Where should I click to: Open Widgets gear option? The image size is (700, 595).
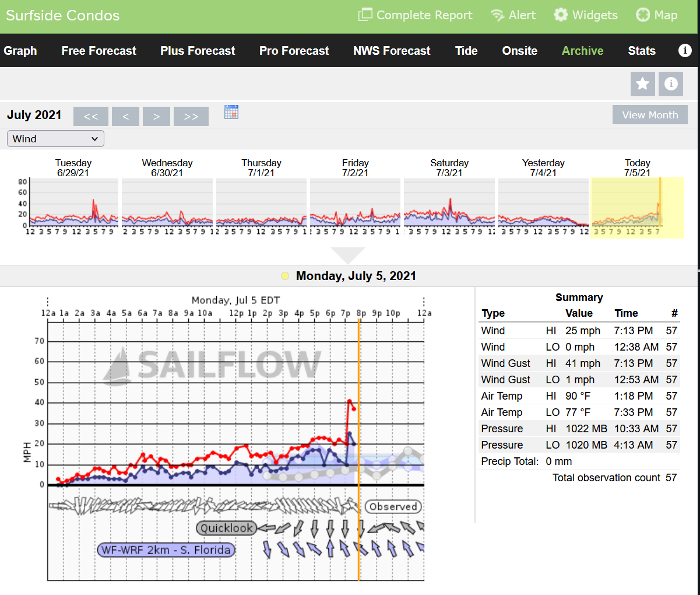click(585, 15)
